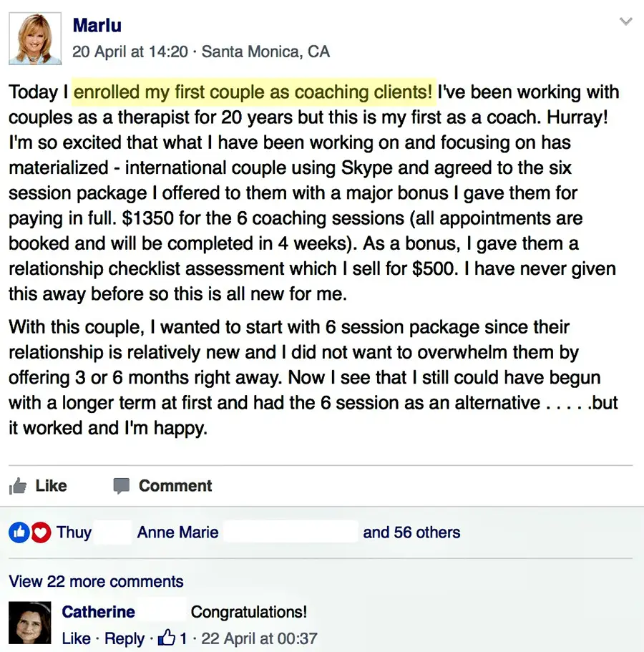The image size is (644, 652).
Task: Click the comment's thumbs-up count icon
Action: (167, 638)
